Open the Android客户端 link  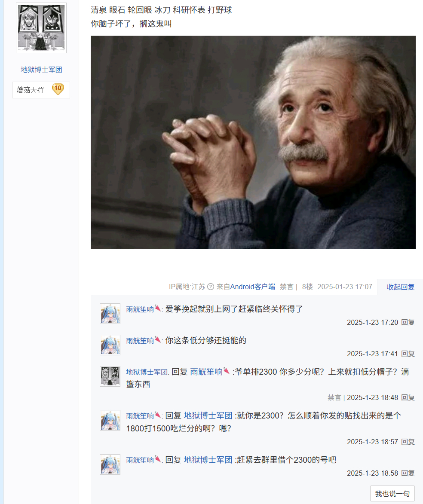(x=253, y=287)
